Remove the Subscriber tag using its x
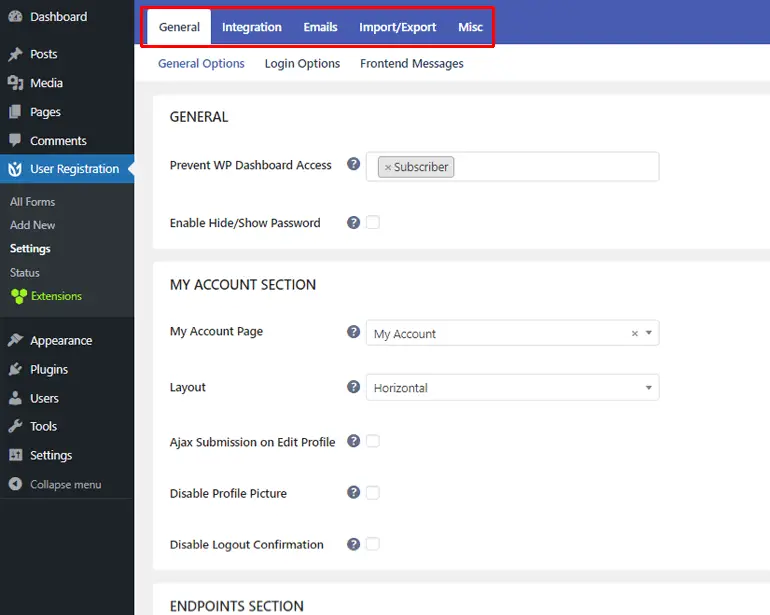 pos(388,167)
